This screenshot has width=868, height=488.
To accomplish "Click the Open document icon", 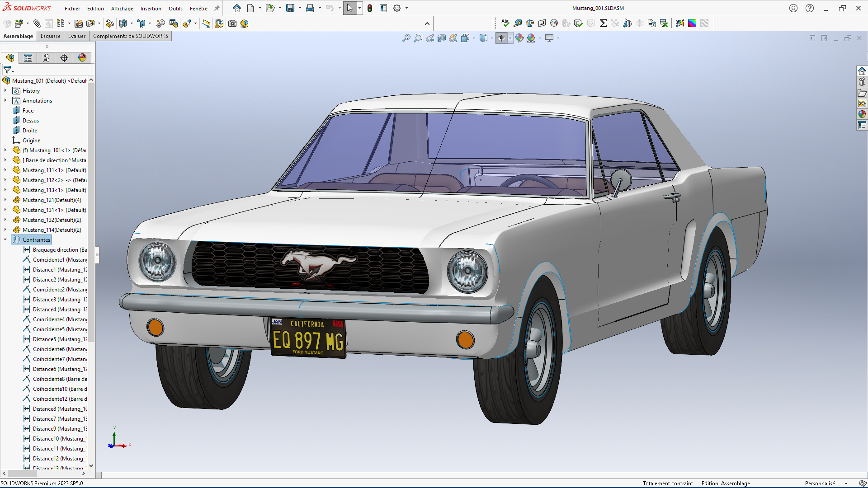I will [x=270, y=8].
